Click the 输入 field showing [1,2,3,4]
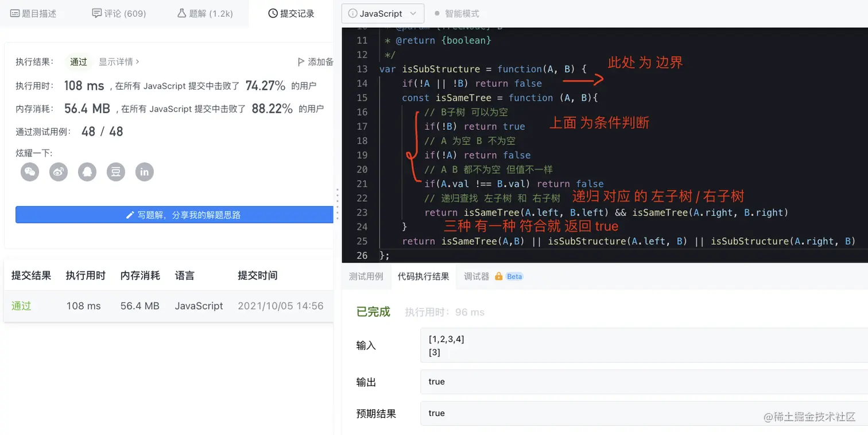 [644, 345]
